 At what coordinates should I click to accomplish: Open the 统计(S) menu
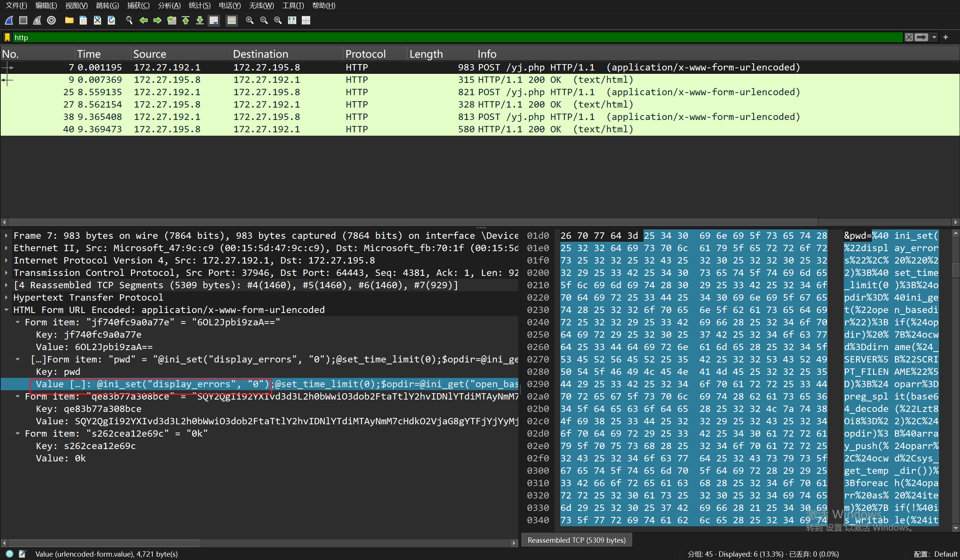(x=199, y=5)
